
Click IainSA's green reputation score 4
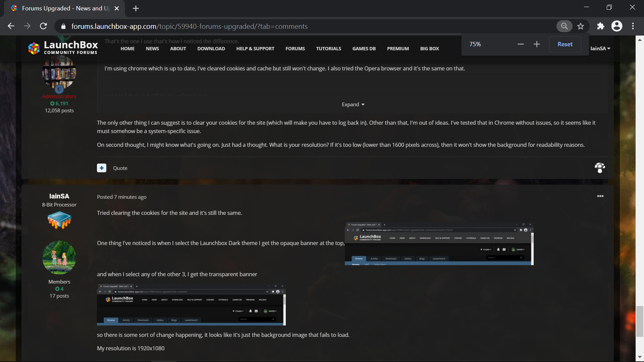[59, 289]
